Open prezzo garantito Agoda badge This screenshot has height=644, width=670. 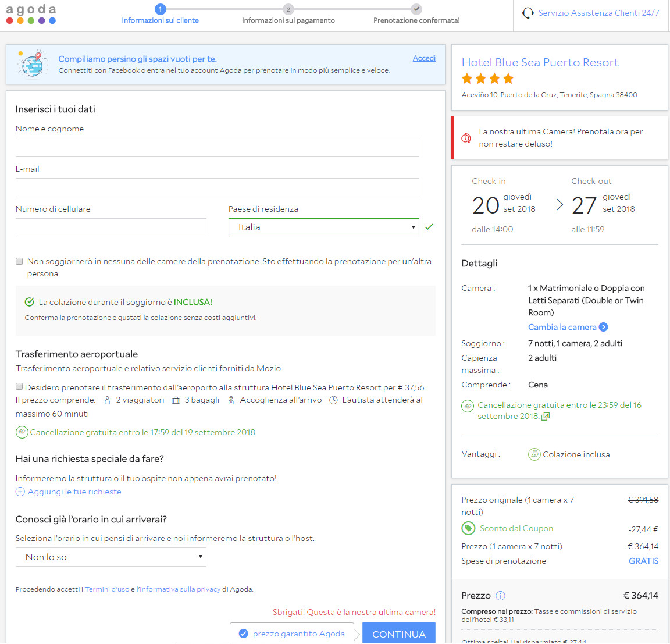point(293,633)
